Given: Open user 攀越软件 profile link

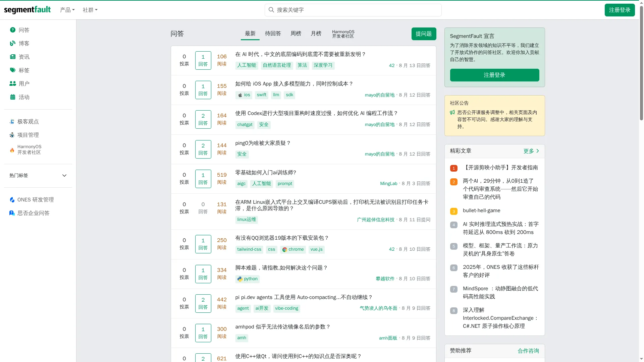Looking at the screenshot, I should [385, 279].
